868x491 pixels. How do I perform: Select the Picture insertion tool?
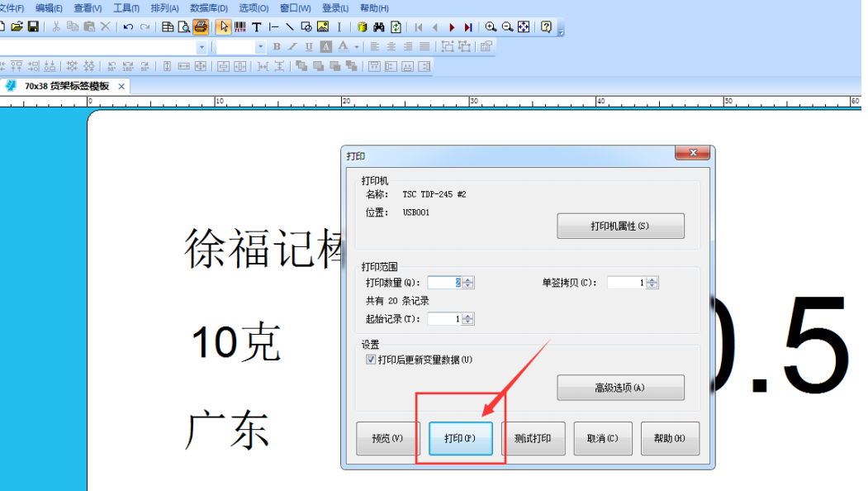coord(323,26)
